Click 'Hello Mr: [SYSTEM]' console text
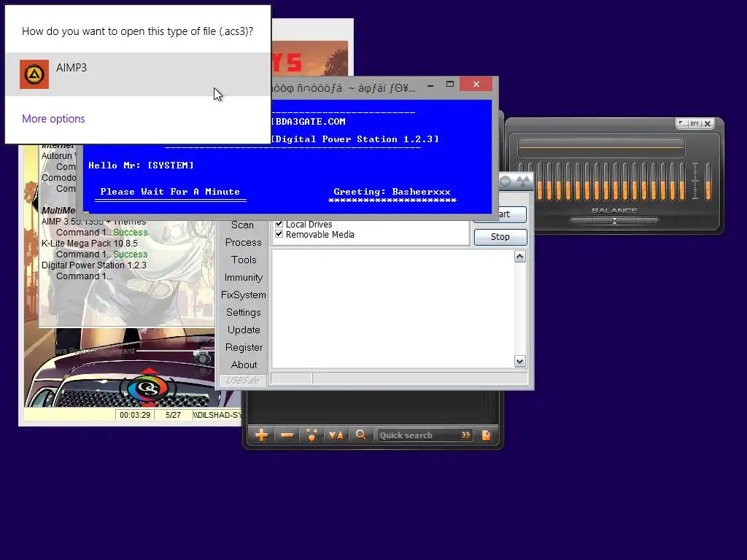This screenshot has height=560, width=747. click(x=141, y=166)
